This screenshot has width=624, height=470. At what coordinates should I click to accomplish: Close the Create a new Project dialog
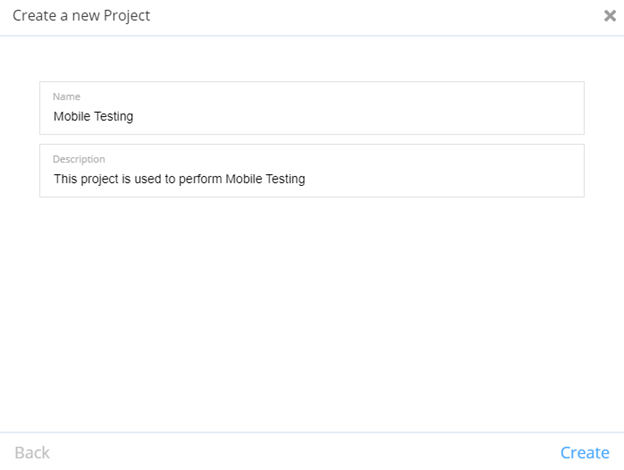coord(609,16)
